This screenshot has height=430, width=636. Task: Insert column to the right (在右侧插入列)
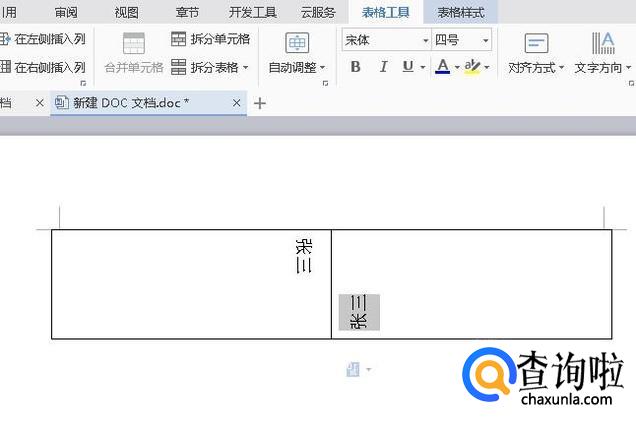5,67
